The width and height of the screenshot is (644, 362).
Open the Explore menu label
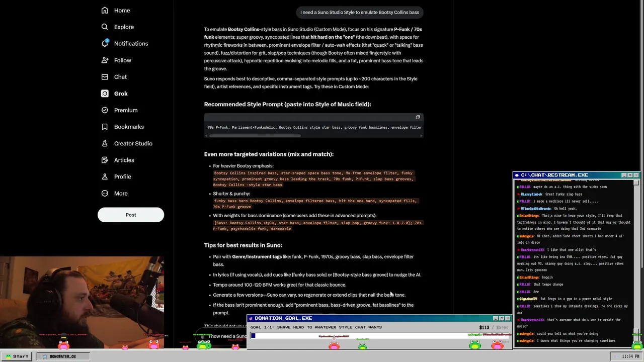124,27
